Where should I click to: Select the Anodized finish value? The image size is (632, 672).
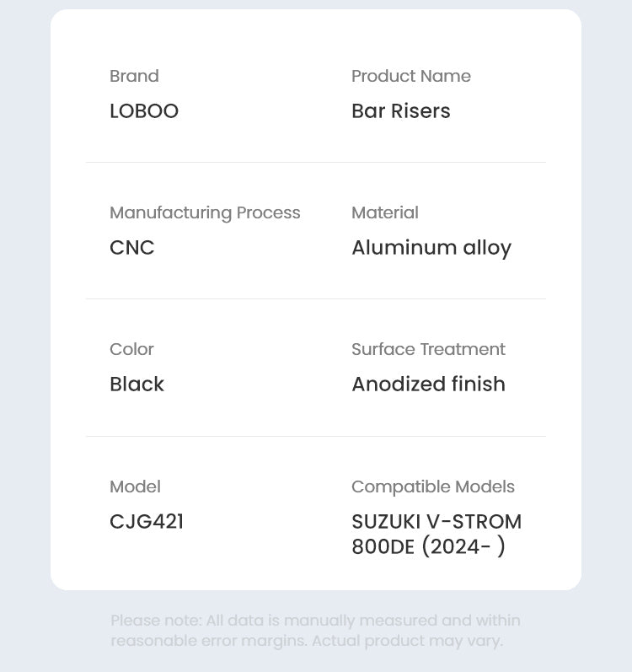(428, 384)
